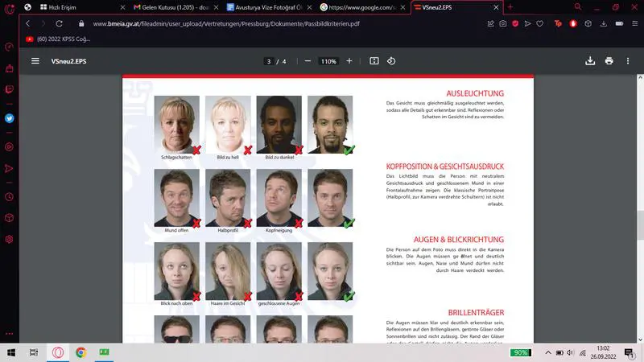The image size is (644, 362).
Task: Open the red circular extension icon
Action: coord(573,24)
